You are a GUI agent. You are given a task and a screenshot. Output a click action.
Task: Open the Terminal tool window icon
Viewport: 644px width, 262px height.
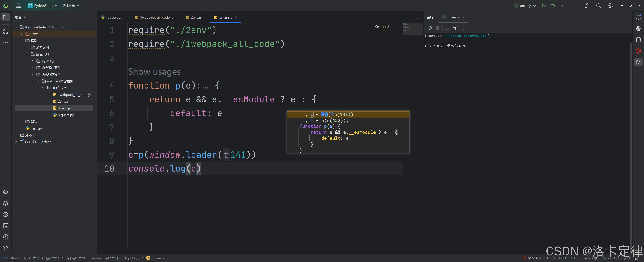[x=5, y=226]
